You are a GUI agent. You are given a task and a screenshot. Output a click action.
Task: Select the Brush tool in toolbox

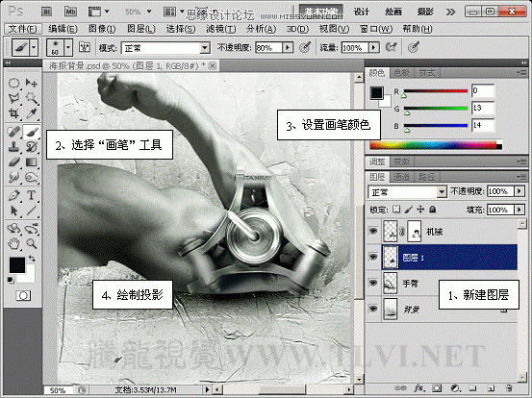click(x=32, y=132)
